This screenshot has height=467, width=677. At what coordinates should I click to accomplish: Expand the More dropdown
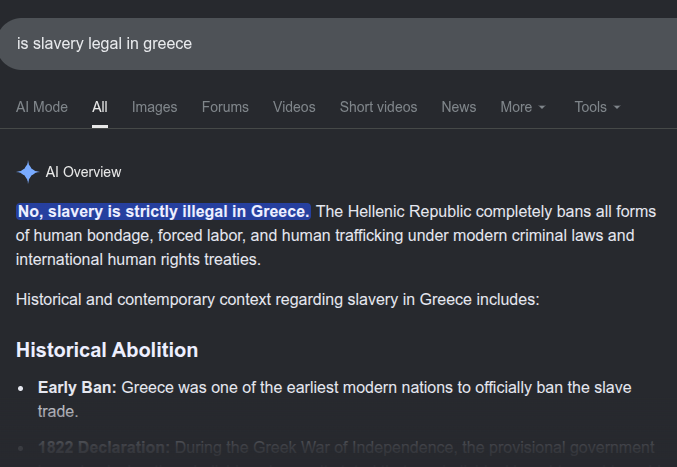[523, 107]
